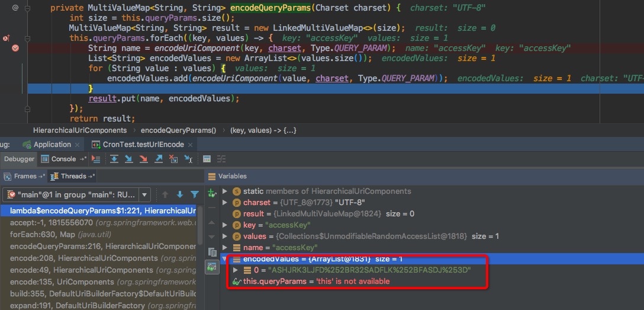644x310 pixels.
Task: Open the thread selector dropdown
Action: point(145,194)
